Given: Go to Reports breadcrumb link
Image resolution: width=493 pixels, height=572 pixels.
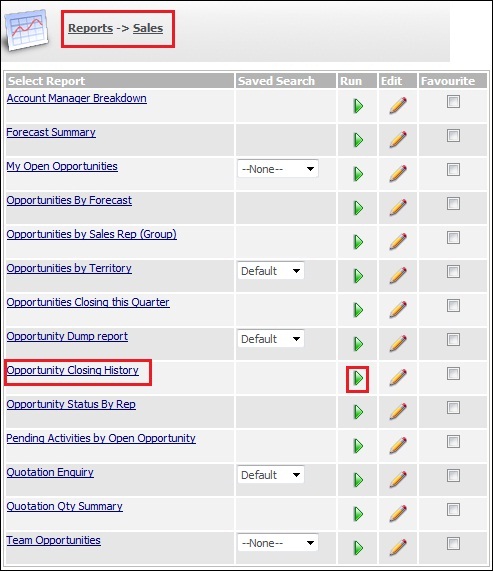Looking at the screenshot, I should click(90, 28).
